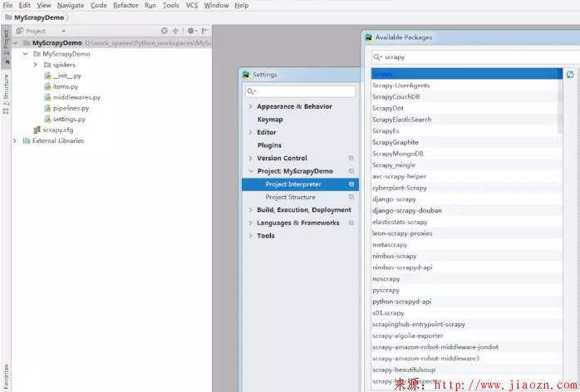Click the refresh icon beside the package list
Viewport: 580px width, 392px height.
(x=570, y=75)
